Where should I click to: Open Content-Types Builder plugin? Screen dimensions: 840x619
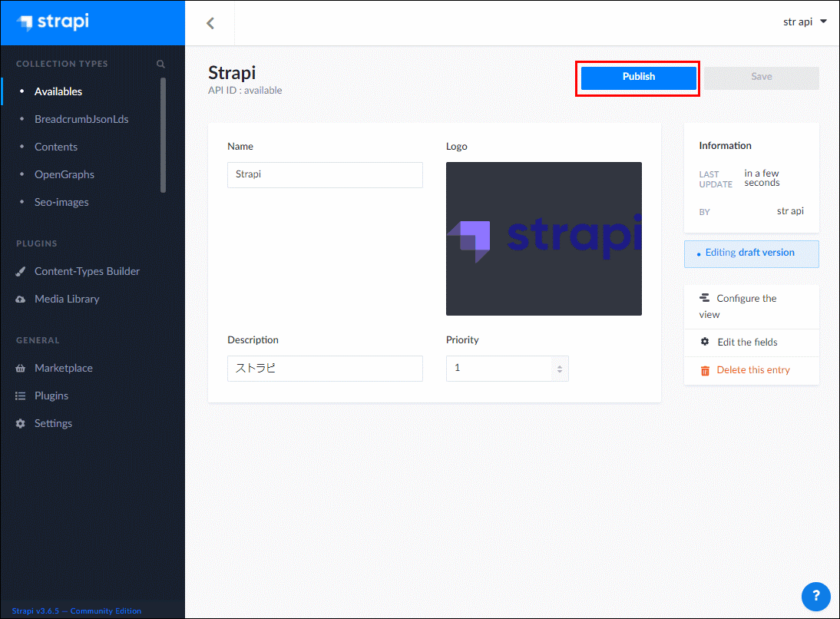[87, 272]
